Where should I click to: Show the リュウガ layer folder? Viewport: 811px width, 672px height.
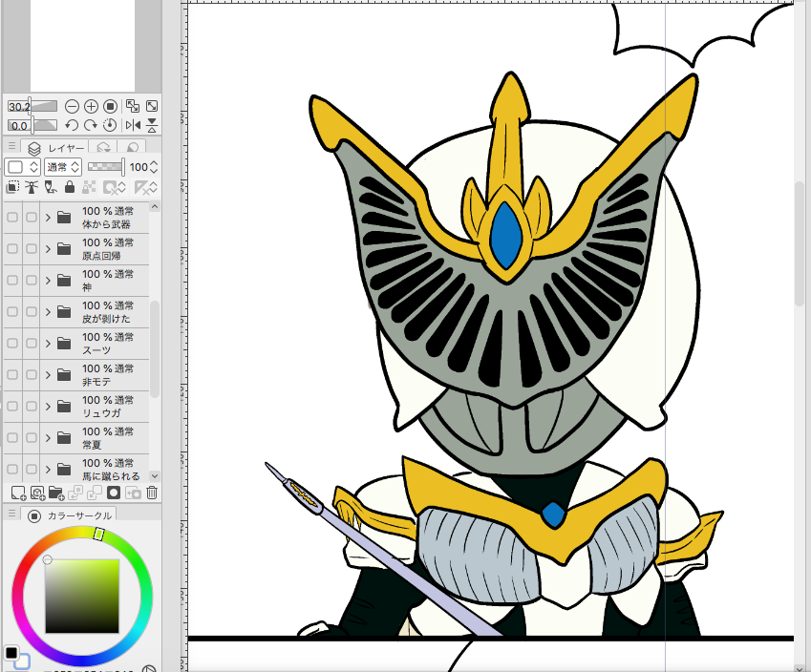point(12,407)
